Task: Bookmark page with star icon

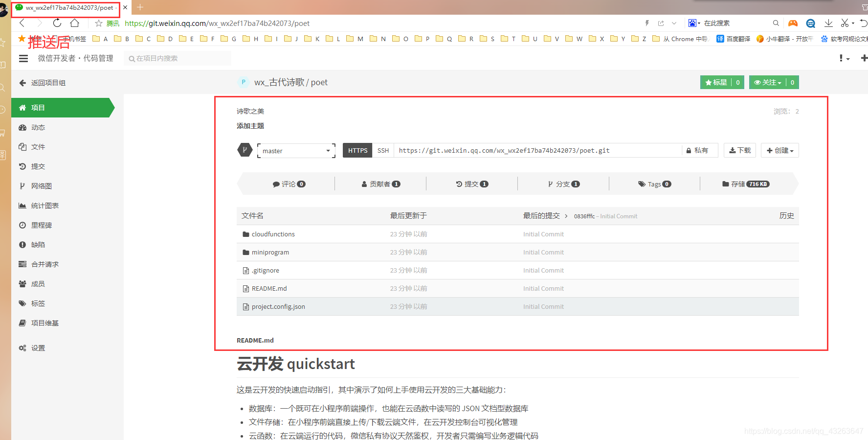Action: coord(99,23)
